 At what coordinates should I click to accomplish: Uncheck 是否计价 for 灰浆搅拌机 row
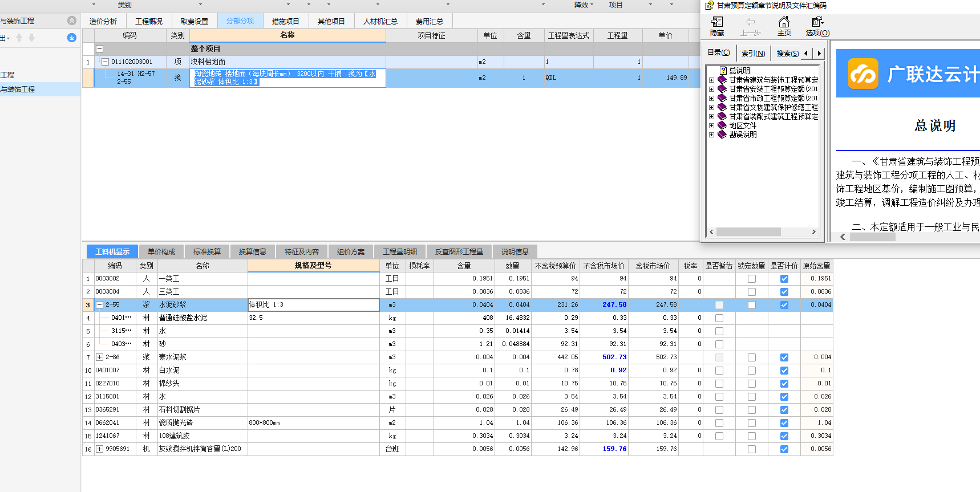[x=784, y=449]
